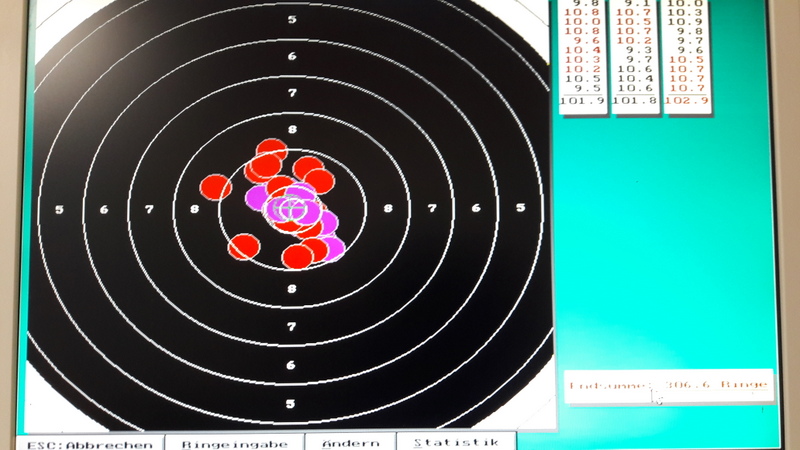Click the red 102.9 series total
This screenshot has height=450, width=800.
(x=686, y=101)
